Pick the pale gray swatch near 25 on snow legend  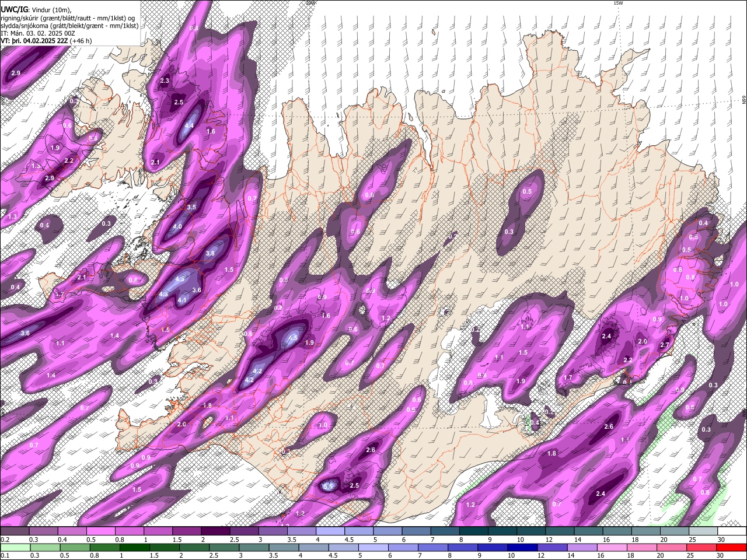coord(703,531)
